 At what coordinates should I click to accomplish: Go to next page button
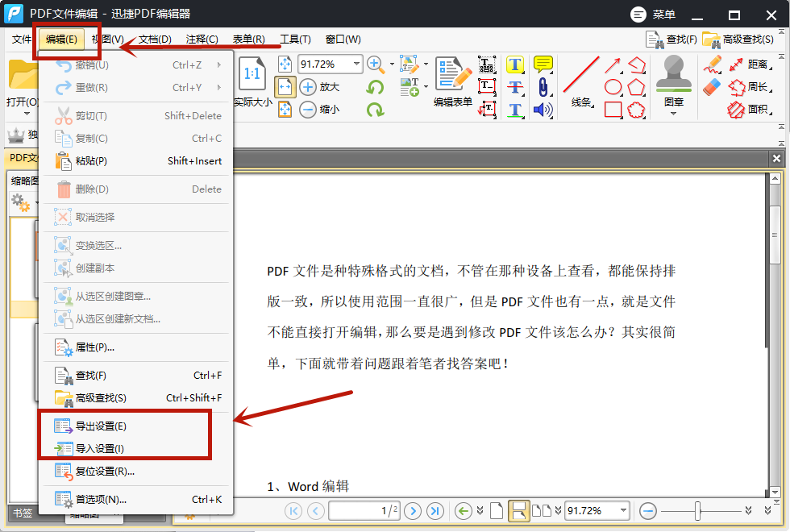[x=413, y=510]
